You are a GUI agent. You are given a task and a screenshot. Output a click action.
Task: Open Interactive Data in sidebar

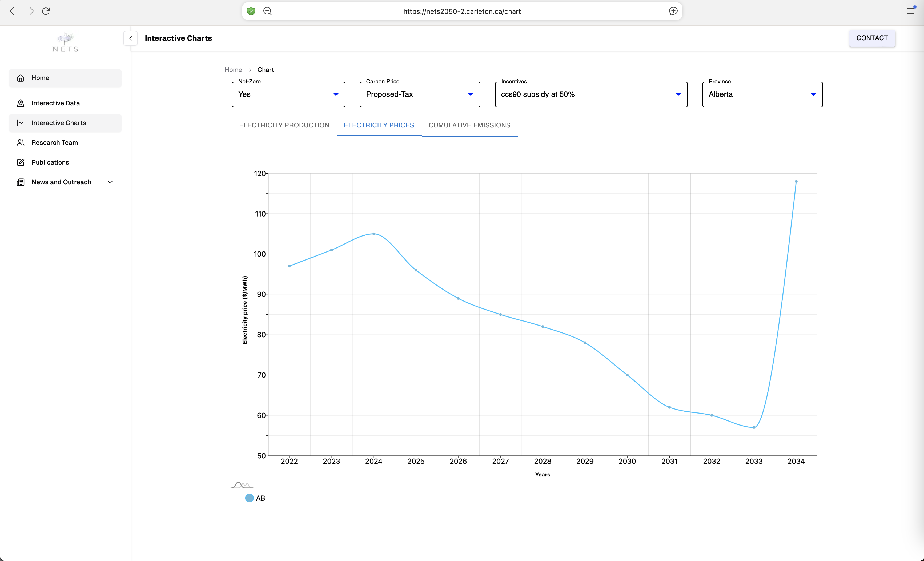point(55,103)
